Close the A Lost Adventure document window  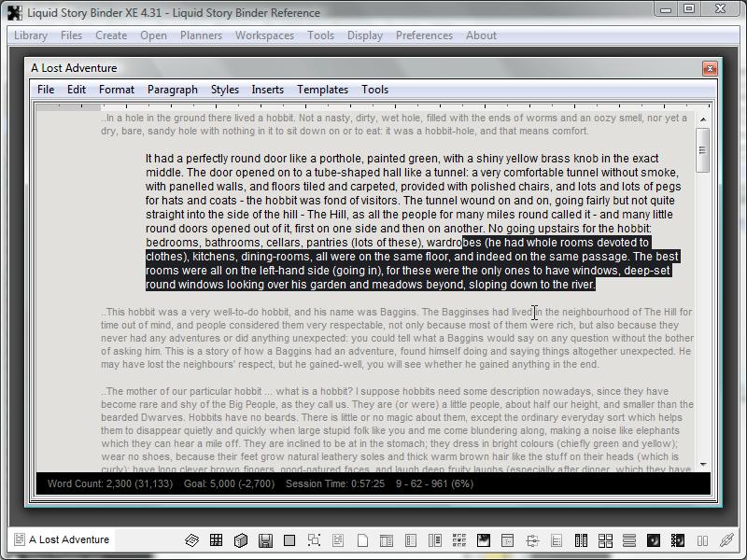click(710, 68)
